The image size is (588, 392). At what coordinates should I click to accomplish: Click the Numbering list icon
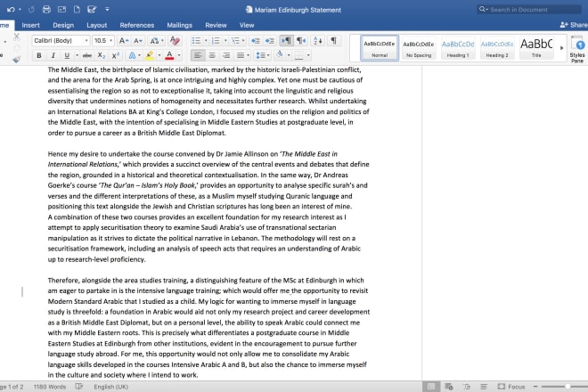pos(216,40)
